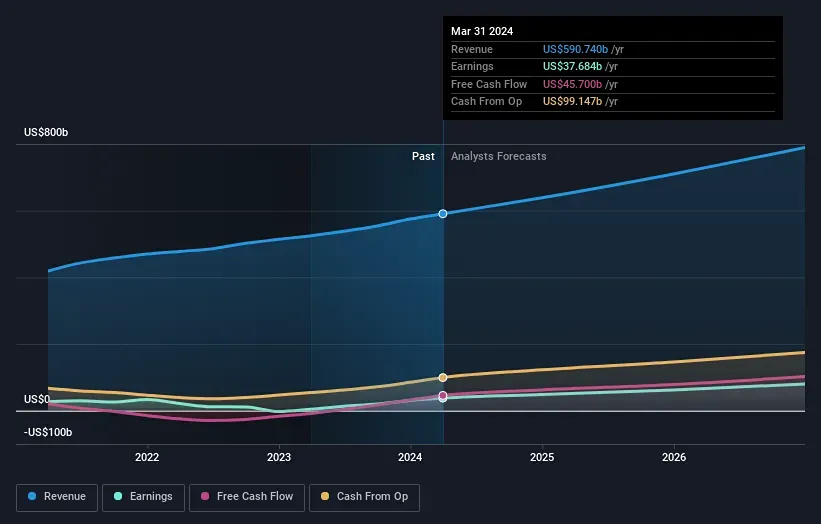Click the 2024 x-axis label
The width and height of the screenshot is (821, 524).
[410, 458]
